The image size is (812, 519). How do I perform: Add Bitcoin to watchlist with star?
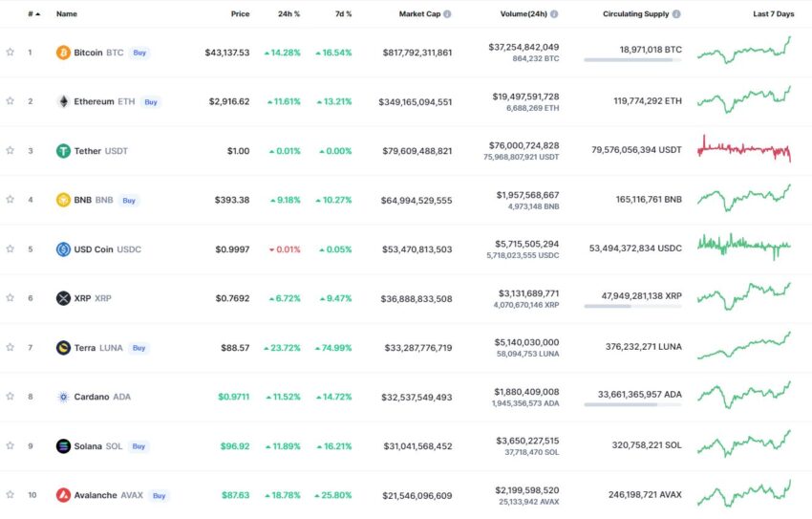point(10,52)
